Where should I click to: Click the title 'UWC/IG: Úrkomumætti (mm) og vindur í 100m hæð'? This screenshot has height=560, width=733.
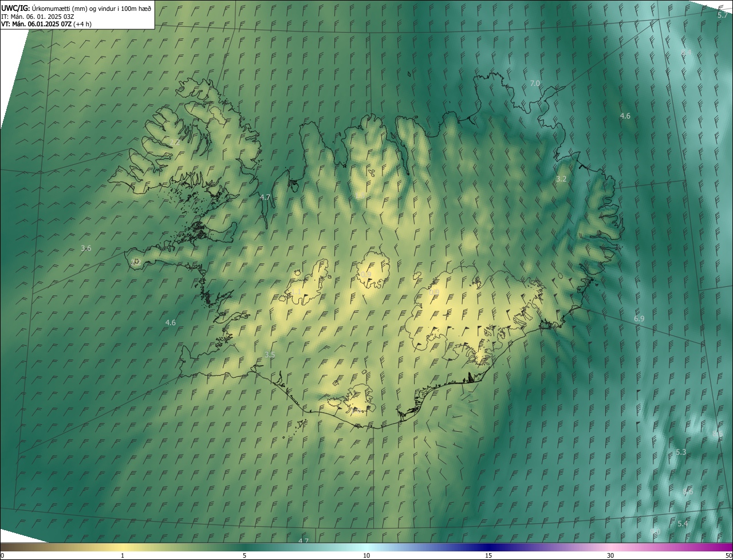tap(76, 8)
